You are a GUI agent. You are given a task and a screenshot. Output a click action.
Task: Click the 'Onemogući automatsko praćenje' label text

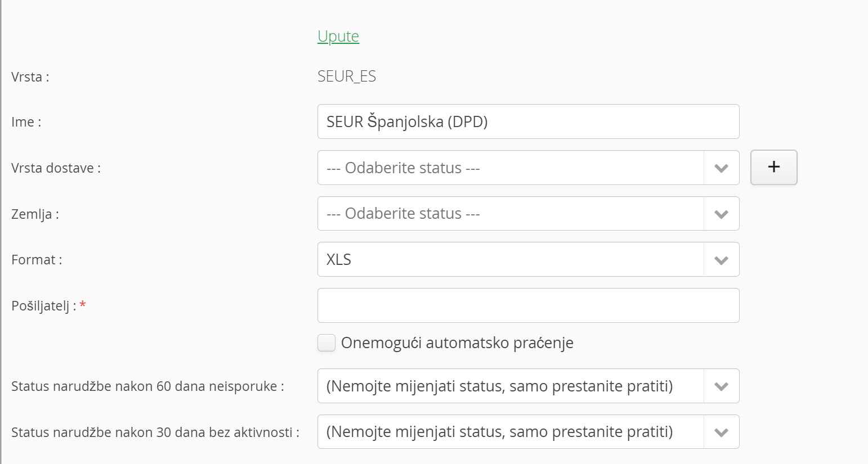coord(457,343)
